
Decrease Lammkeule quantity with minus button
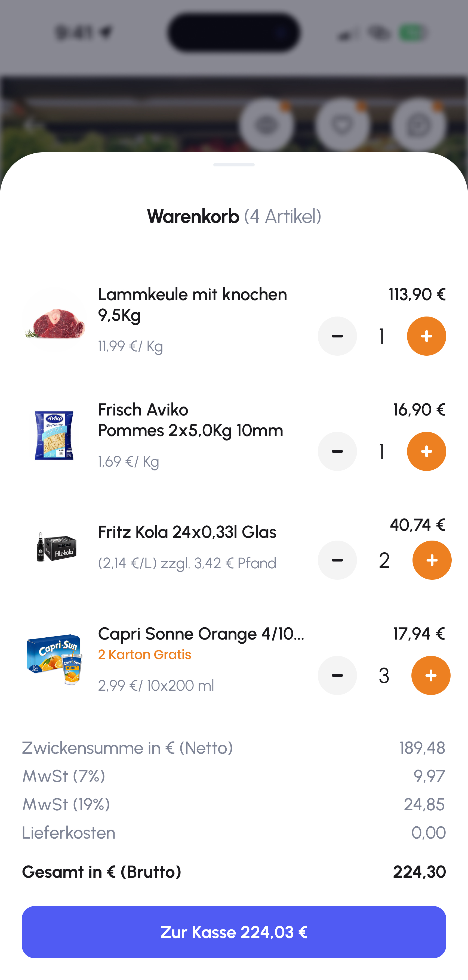tap(337, 336)
